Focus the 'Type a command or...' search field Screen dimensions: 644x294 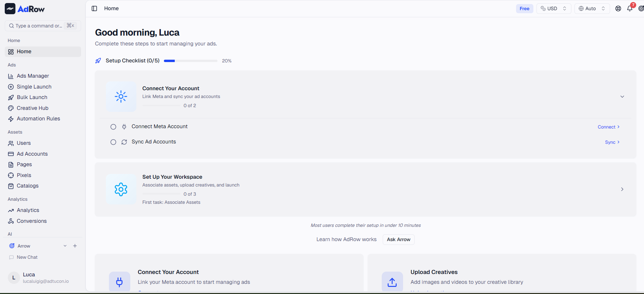pyautogui.click(x=43, y=26)
